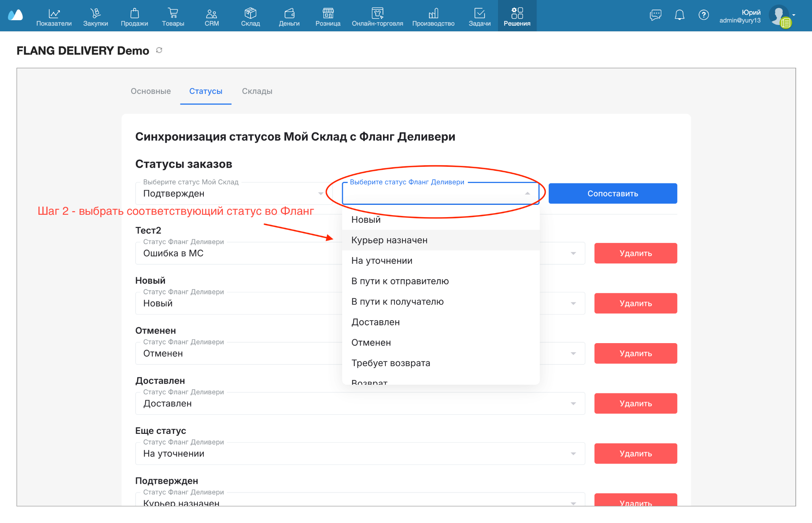The width and height of the screenshot is (812, 523).
Task: Delete the Доставлен status mapping
Action: pos(636,403)
